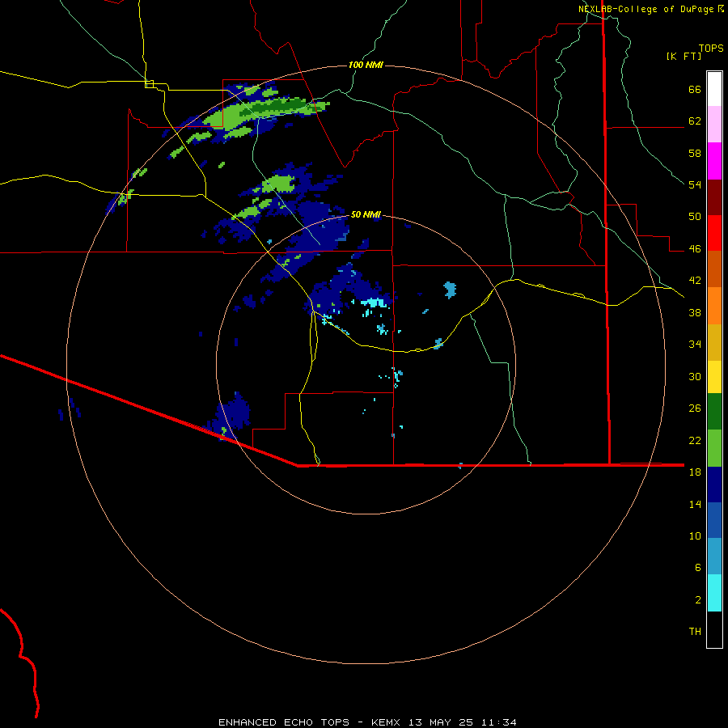Image resolution: width=728 pixels, height=728 pixels.
Task: Click the '46' legend value
Action: 695,249
